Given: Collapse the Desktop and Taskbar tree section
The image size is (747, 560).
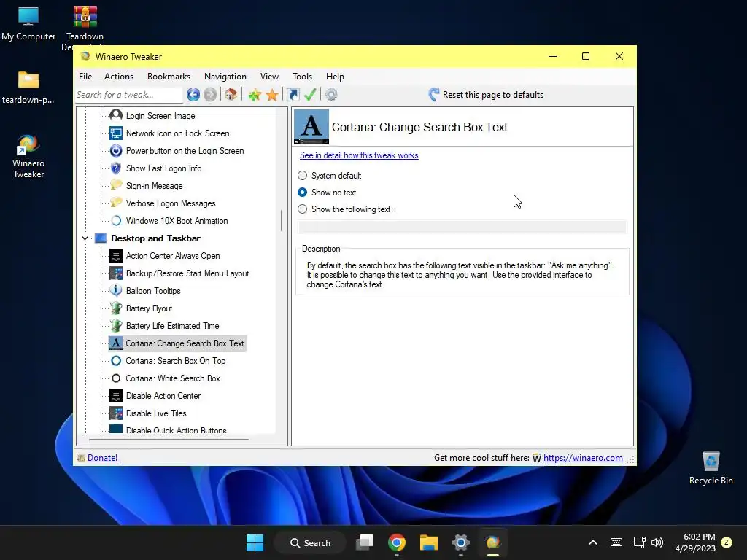Looking at the screenshot, I should tap(85, 238).
